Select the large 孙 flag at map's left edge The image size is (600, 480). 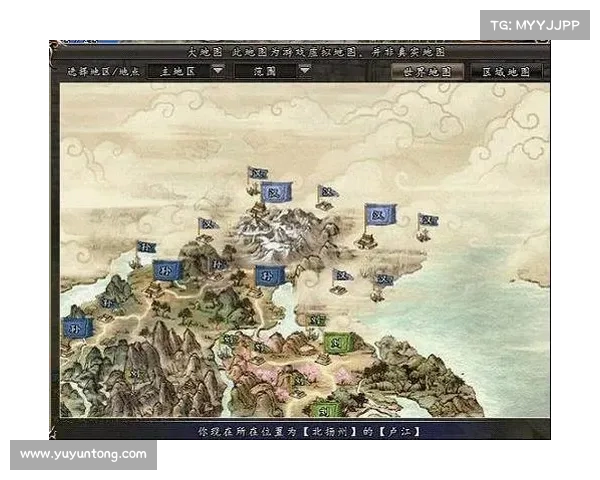click(78, 328)
